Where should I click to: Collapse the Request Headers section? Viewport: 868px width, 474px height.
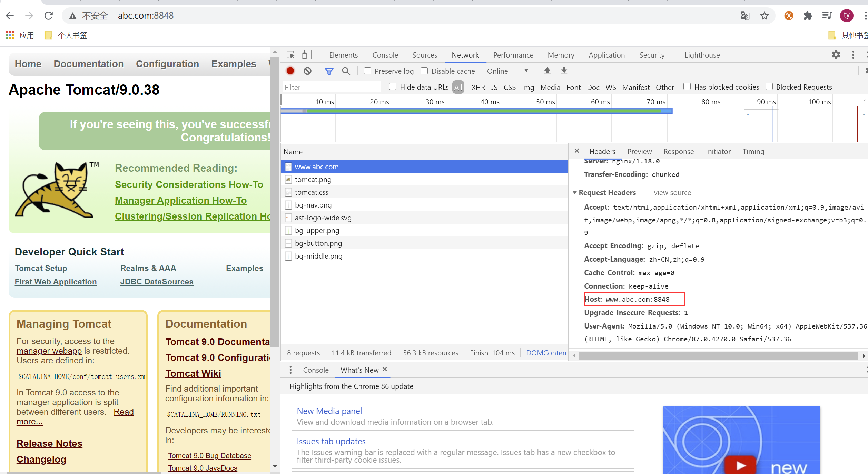[x=575, y=193]
